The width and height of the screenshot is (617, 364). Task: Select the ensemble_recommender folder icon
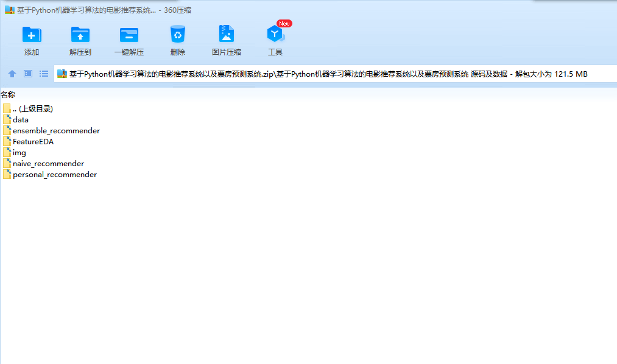coord(7,130)
